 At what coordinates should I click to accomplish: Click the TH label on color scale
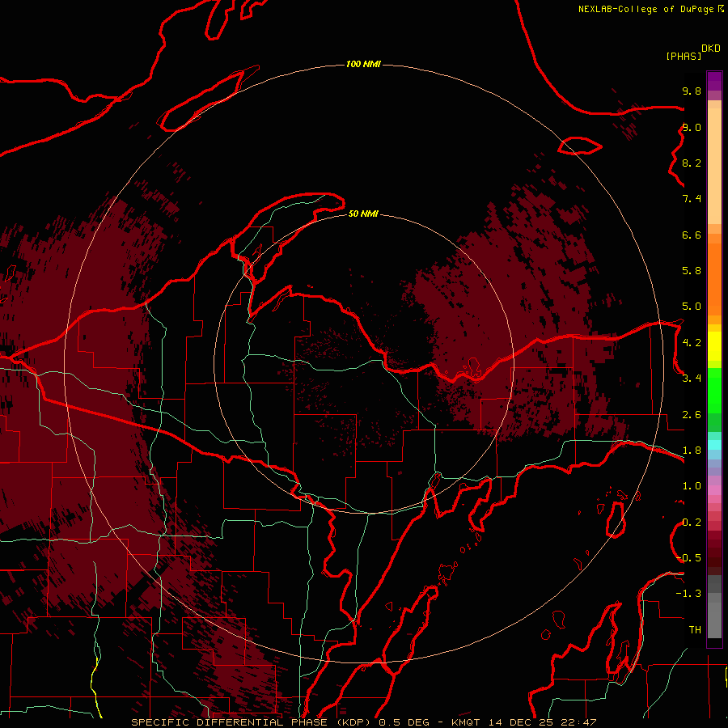click(695, 630)
